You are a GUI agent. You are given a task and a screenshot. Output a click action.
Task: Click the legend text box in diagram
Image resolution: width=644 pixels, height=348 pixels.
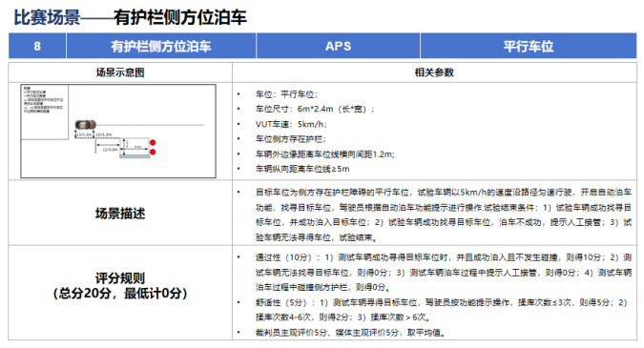coord(44,113)
